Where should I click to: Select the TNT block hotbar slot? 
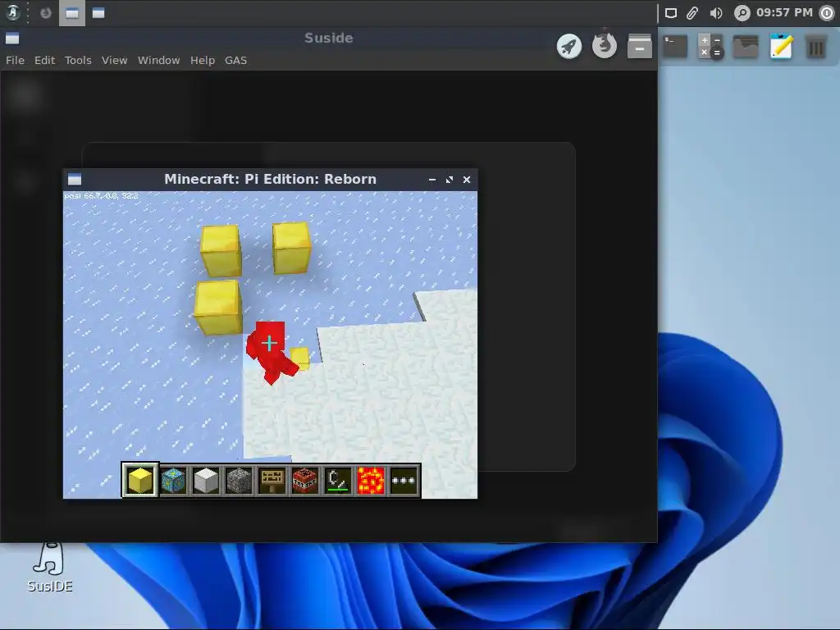305,480
